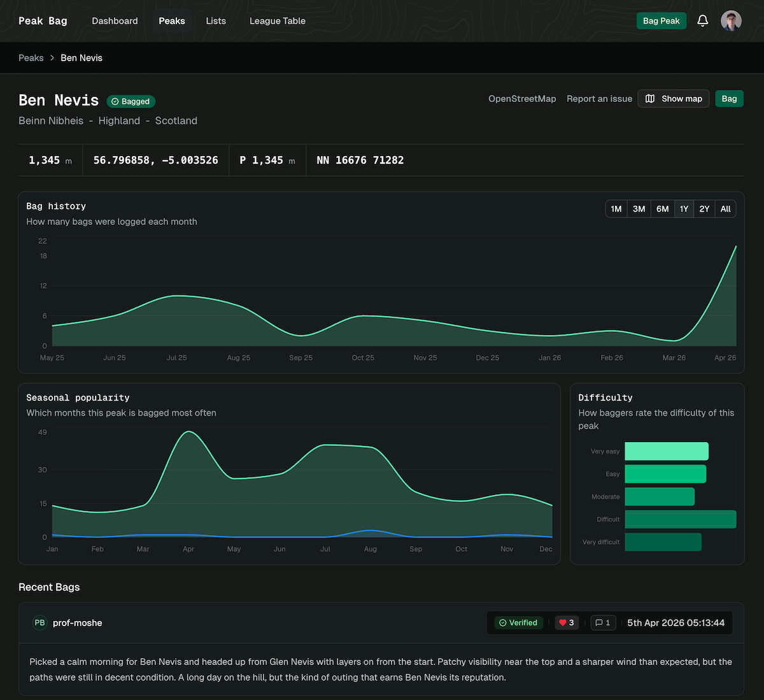Viewport: 764px width, 700px height.
Task: Open the OpenStreetMap link
Action: coord(522,99)
